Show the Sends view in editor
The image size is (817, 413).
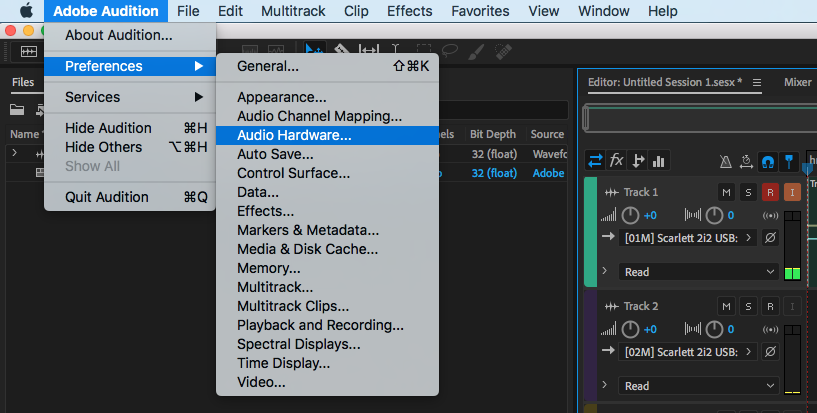tap(638, 161)
